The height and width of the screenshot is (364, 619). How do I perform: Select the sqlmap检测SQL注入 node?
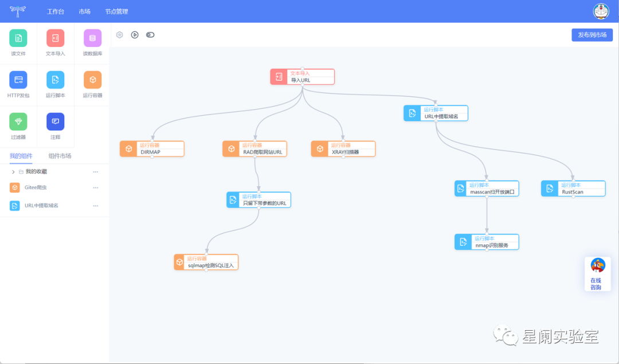(206, 262)
